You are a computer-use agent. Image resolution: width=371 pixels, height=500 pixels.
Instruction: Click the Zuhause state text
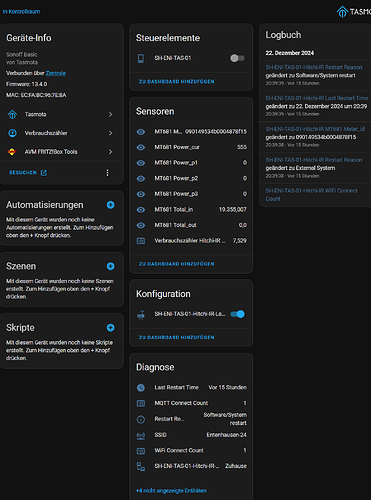[236, 466]
